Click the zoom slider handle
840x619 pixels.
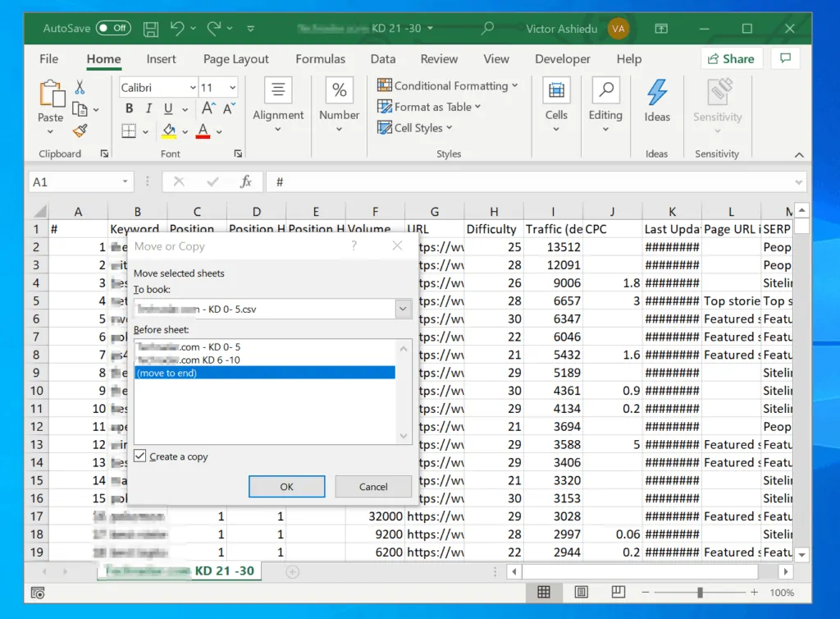[700, 592]
